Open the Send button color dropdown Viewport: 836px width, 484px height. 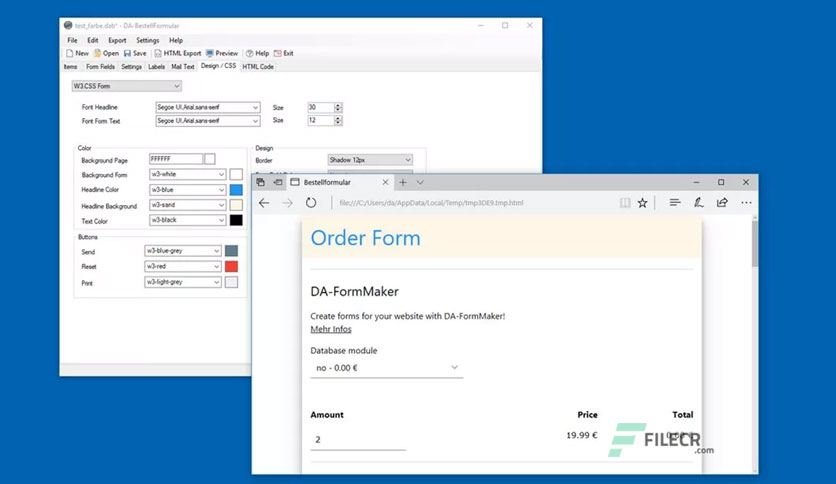[x=183, y=251]
